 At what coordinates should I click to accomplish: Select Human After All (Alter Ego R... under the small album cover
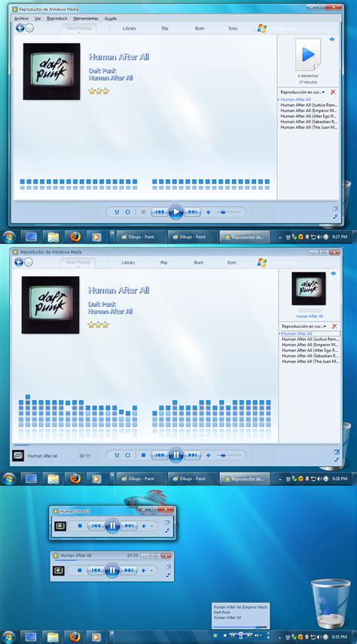(x=310, y=351)
